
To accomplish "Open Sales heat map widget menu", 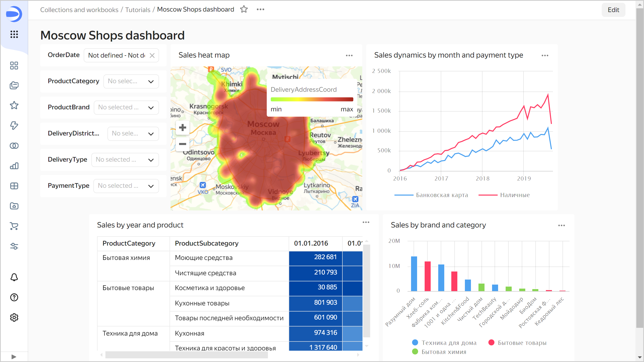I will tap(349, 56).
